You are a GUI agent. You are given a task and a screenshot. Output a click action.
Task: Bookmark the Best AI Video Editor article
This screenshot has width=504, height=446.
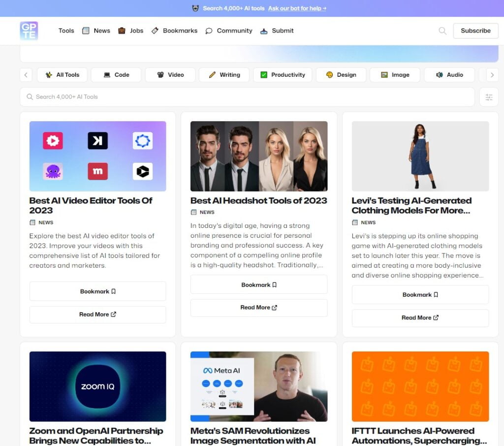tap(97, 291)
